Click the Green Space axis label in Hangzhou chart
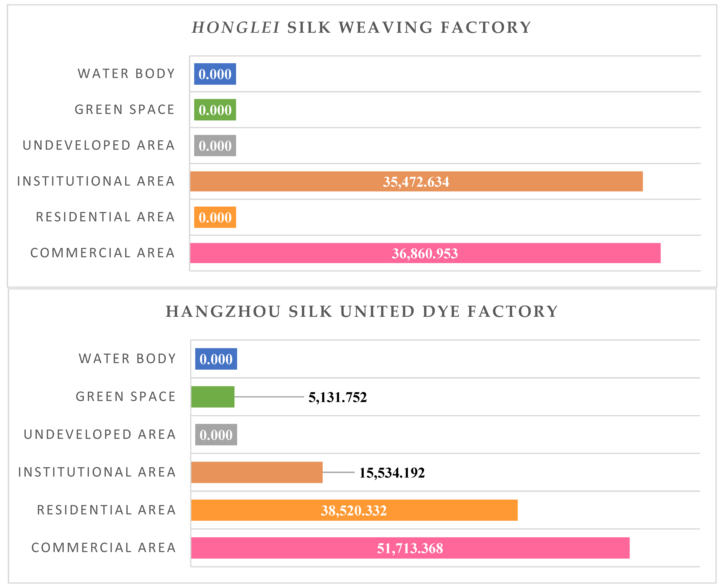This screenshot has height=588, width=726. coord(126,397)
